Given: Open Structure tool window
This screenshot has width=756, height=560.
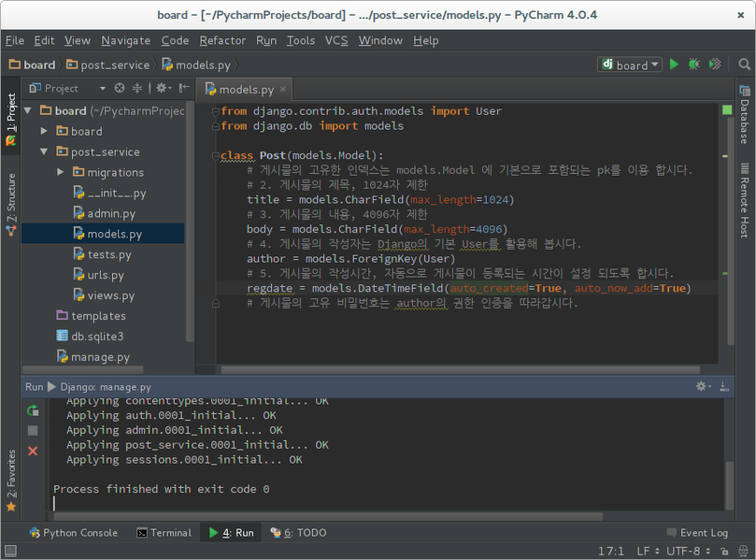Looking at the screenshot, I should tap(11, 205).
